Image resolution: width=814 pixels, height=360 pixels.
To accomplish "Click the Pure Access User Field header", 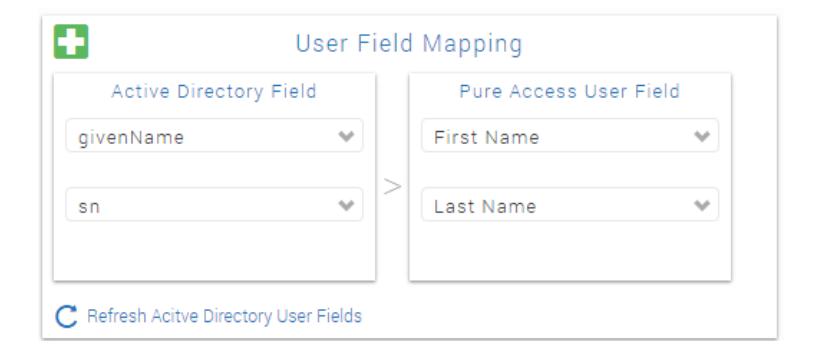I will click(569, 91).
